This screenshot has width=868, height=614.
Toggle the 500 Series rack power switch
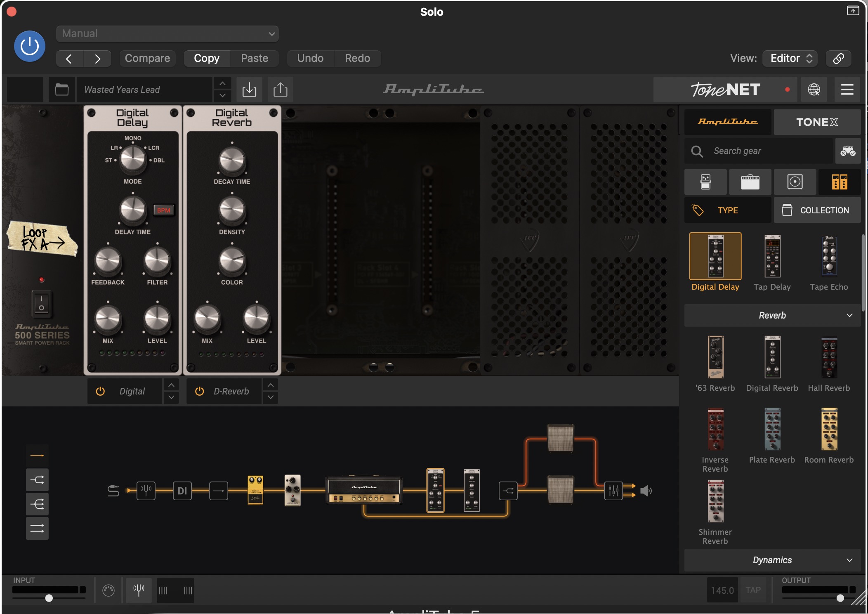[x=41, y=304]
